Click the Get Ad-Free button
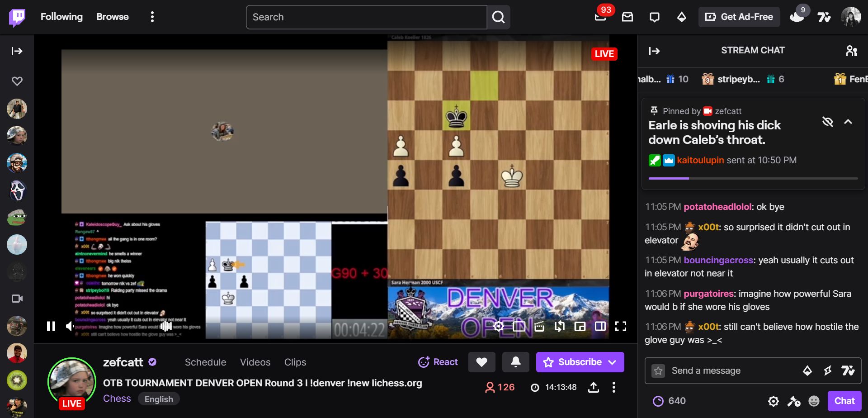 [739, 17]
